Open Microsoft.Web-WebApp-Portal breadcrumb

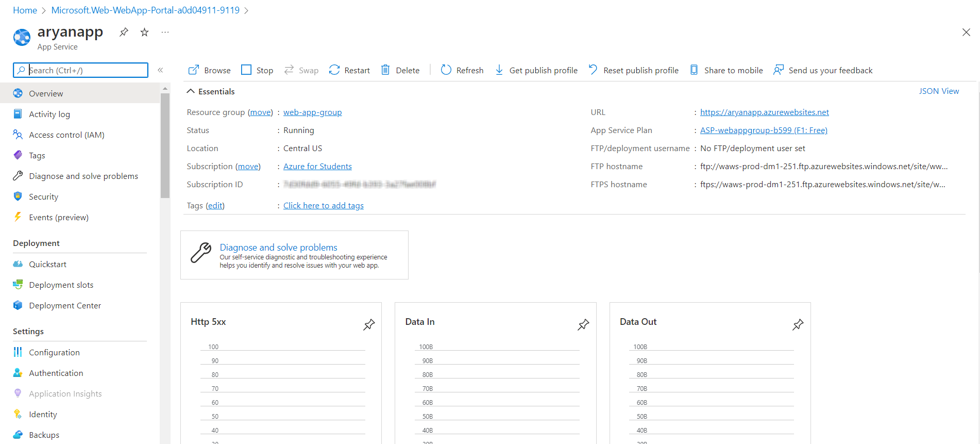click(x=145, y=10)
